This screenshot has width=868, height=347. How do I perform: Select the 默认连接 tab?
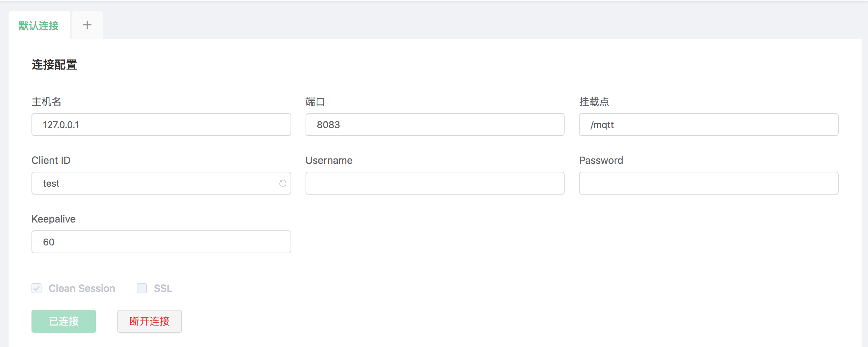click(39, 25)
